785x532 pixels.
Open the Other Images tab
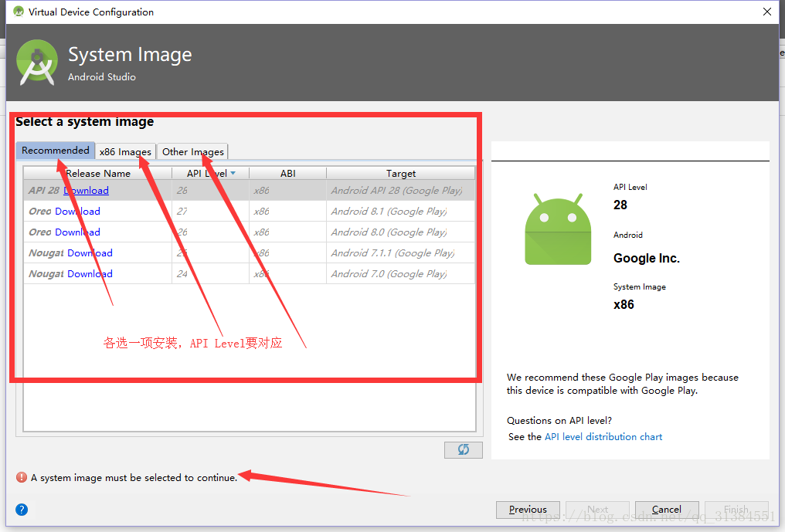pyautogui.click(x=192, y=151)
